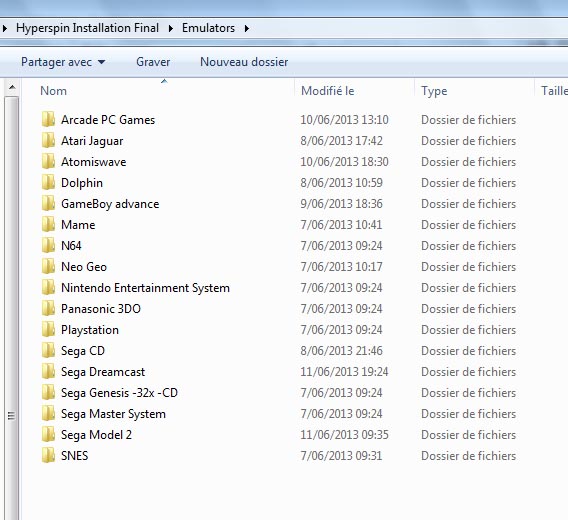Select the Sega Genesis -32x -CD name
The image size is (568, 520).
point(120,393)
